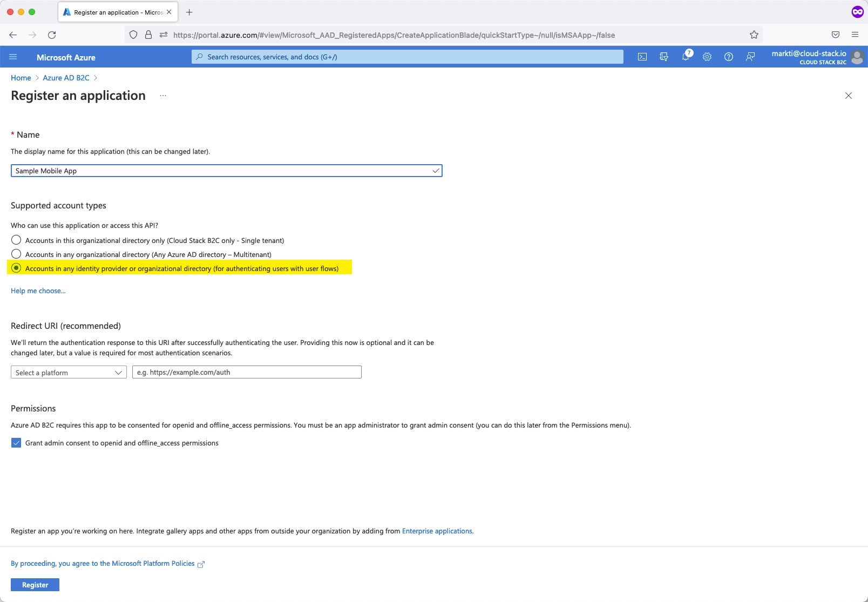868x602 pixels.
Task: Click the Search resources, services, and docs box
Action: pos(408,57)
